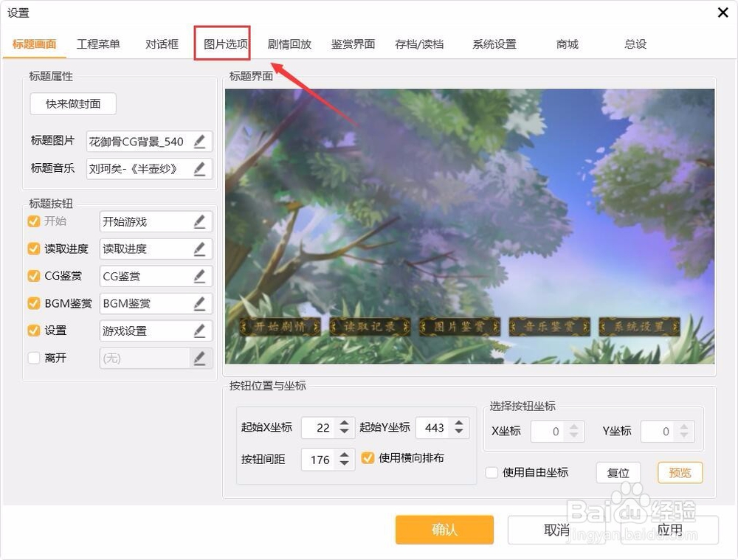The height and width of the screenshot is (560, 738).
Task: Click pencil icon in BGM鉴赏 text field
Action: (199, 303)
